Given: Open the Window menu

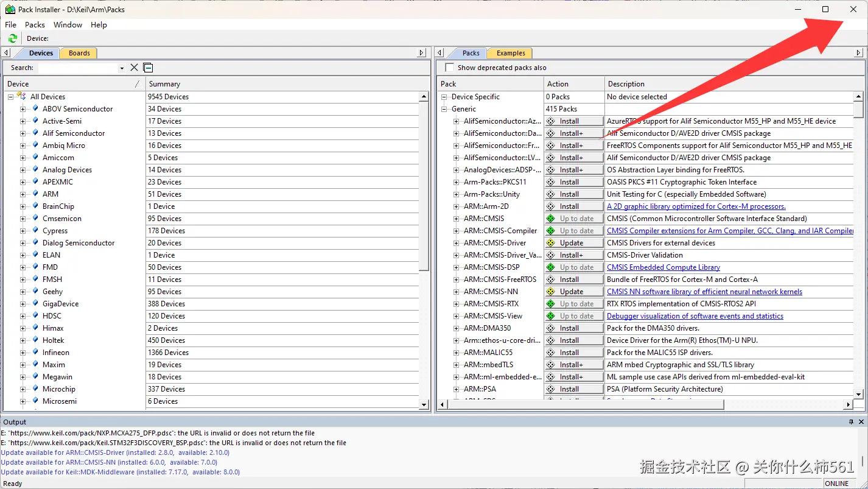Looking at the screenshot, I should (x=68, y=25).
